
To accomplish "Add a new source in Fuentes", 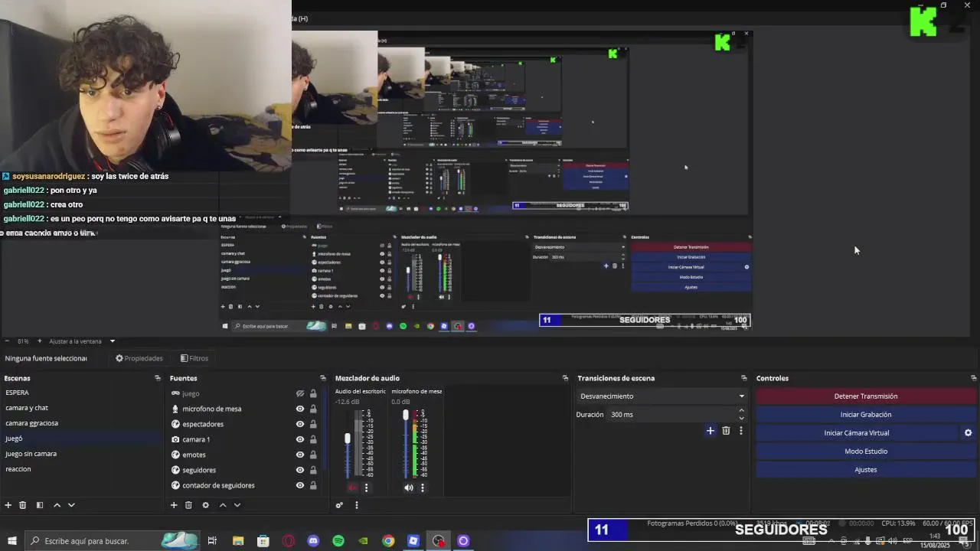I will pyautogui.click(x=174, y=505).
